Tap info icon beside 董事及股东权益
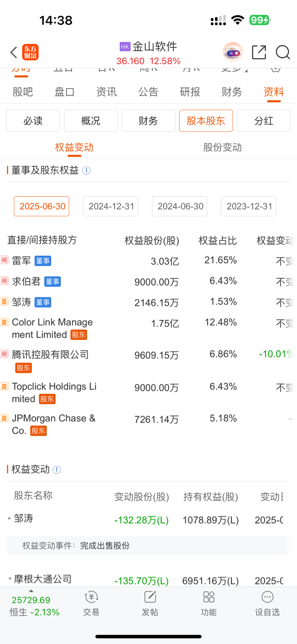297x644 pixels. 87,171
